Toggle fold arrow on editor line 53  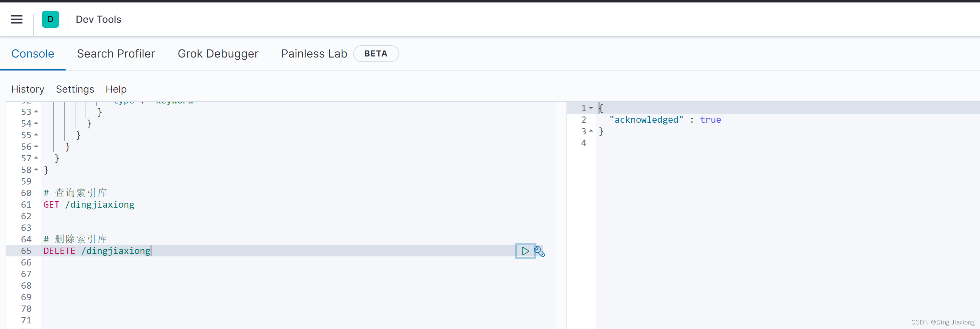(36, 112)
